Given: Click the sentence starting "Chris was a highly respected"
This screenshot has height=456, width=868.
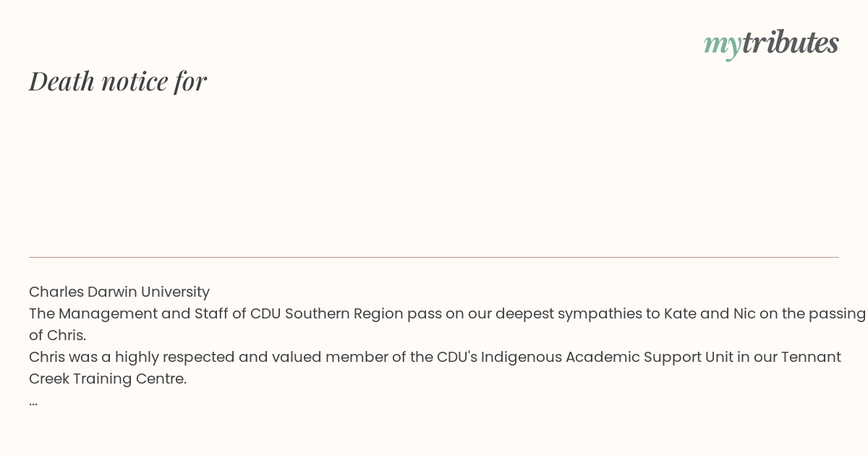Looking at the screenshot, I should [435, 368].
